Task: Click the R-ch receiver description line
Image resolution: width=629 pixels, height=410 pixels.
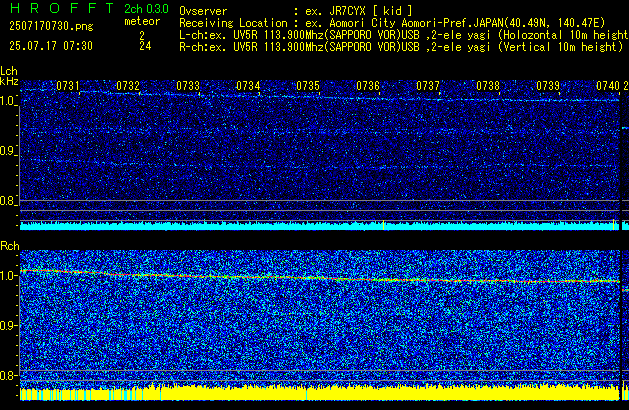Action: pos(401,47)
